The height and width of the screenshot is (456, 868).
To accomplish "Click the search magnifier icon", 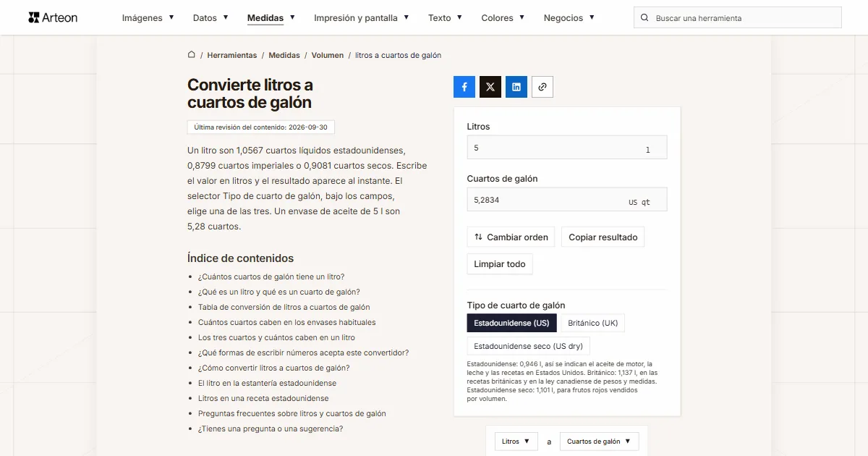I will pyautogui.click(x=644, y=18).
